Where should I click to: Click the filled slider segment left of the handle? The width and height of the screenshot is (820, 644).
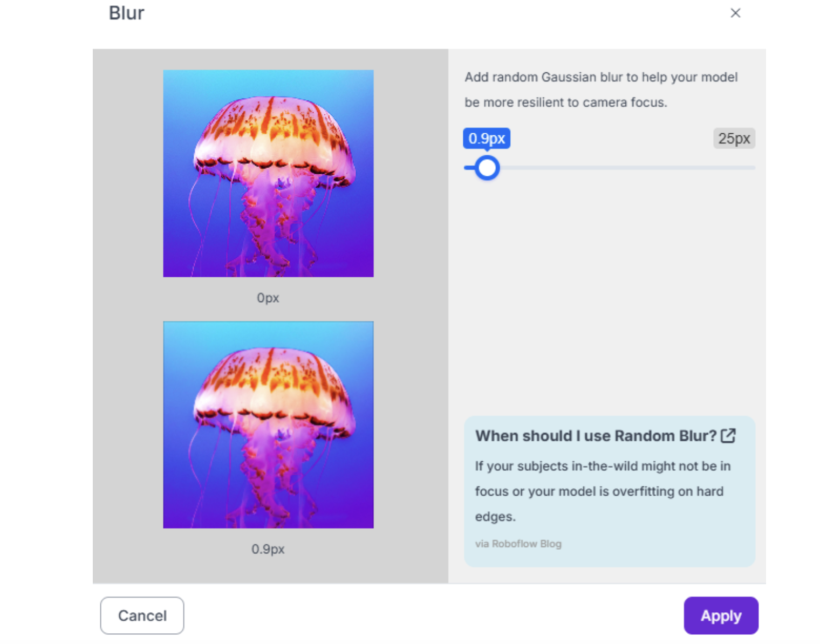(469, 168)
